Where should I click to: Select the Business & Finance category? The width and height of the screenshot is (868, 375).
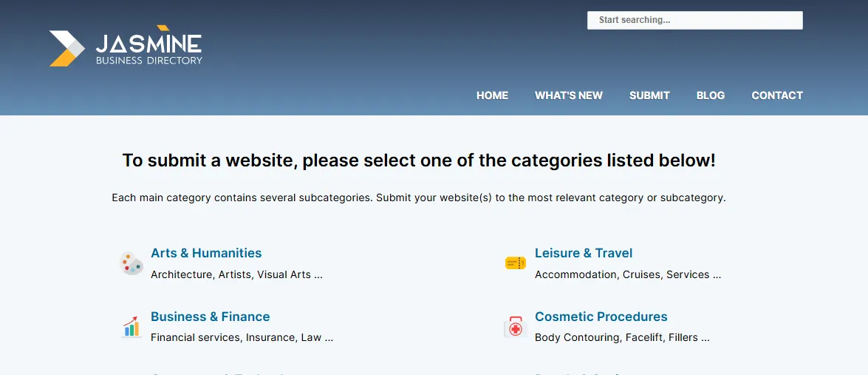pos(210,317)
